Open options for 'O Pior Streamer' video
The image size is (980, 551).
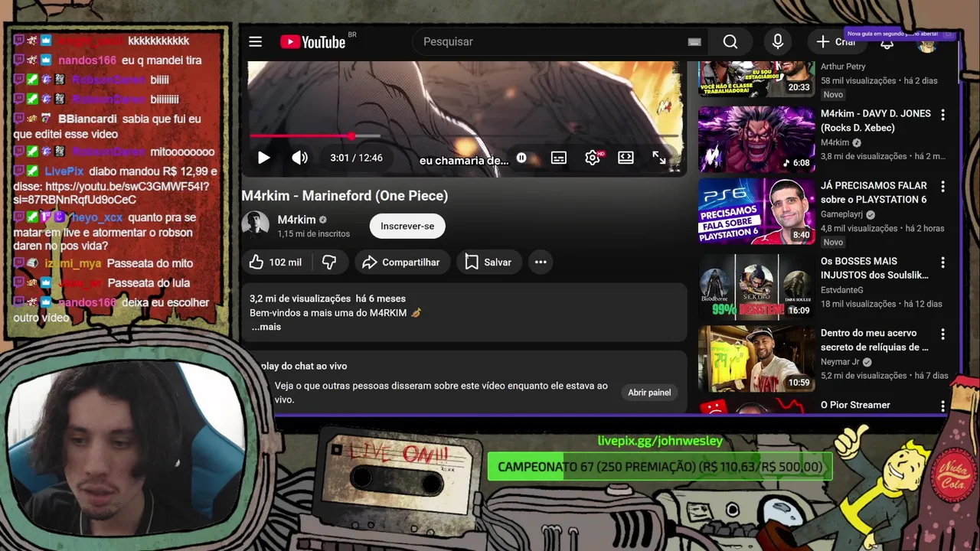[942, 406]
